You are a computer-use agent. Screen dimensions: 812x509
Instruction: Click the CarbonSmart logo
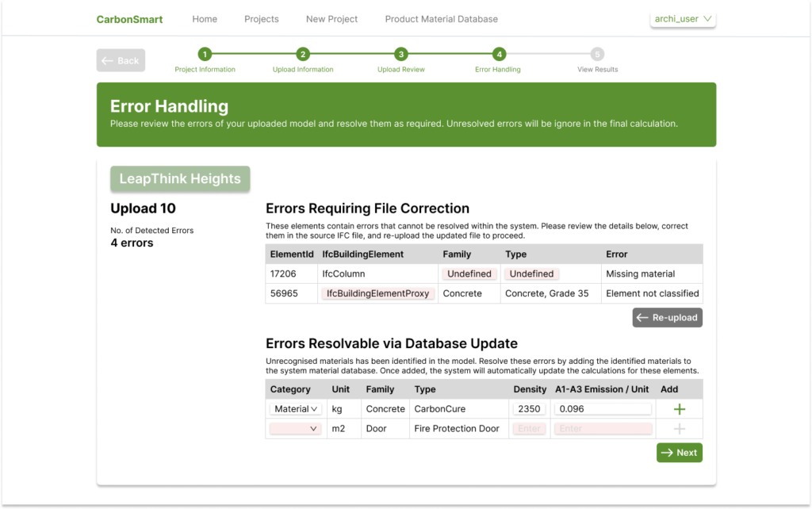(x=129, y=18)
